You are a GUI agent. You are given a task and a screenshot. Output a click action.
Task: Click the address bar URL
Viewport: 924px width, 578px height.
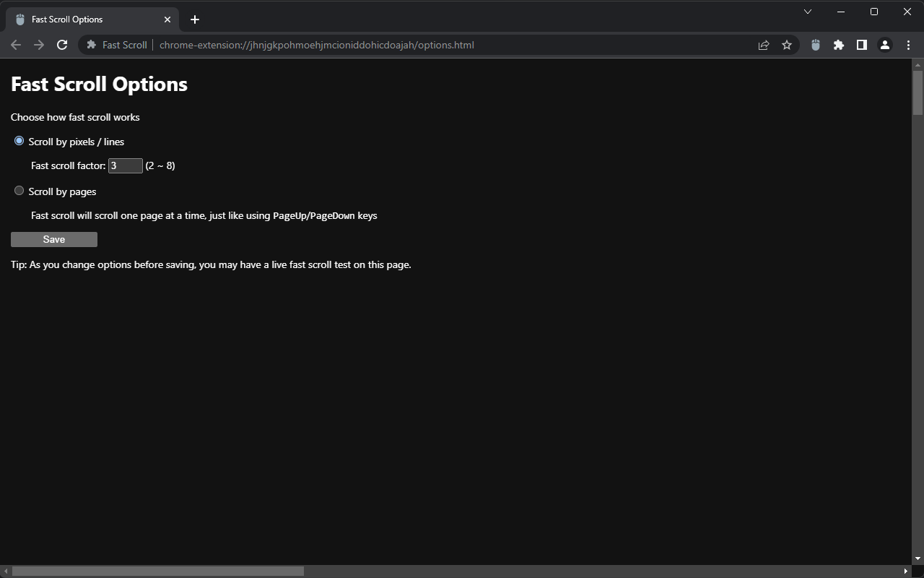click(x=317, y=45)
